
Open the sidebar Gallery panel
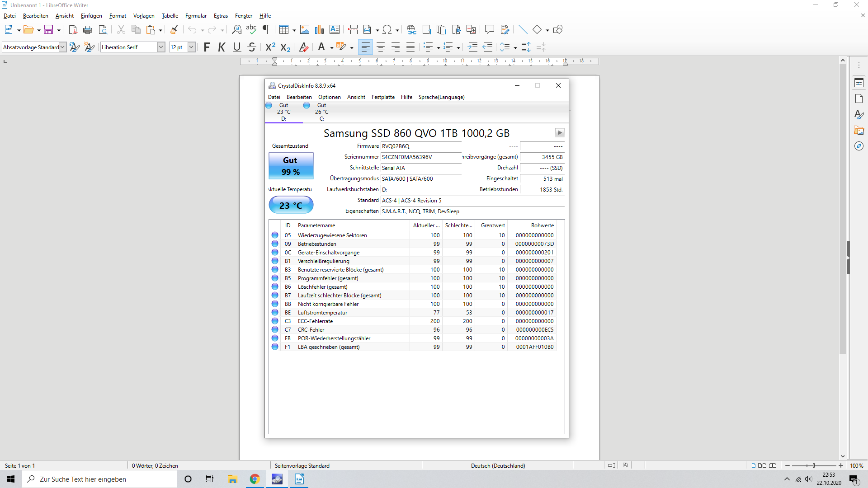coord(859,131)
